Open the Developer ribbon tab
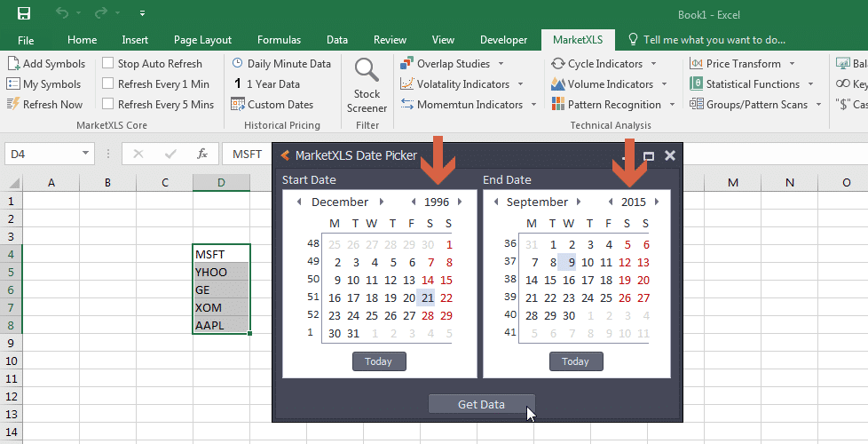Screen dimensions: 868x444 503,40
